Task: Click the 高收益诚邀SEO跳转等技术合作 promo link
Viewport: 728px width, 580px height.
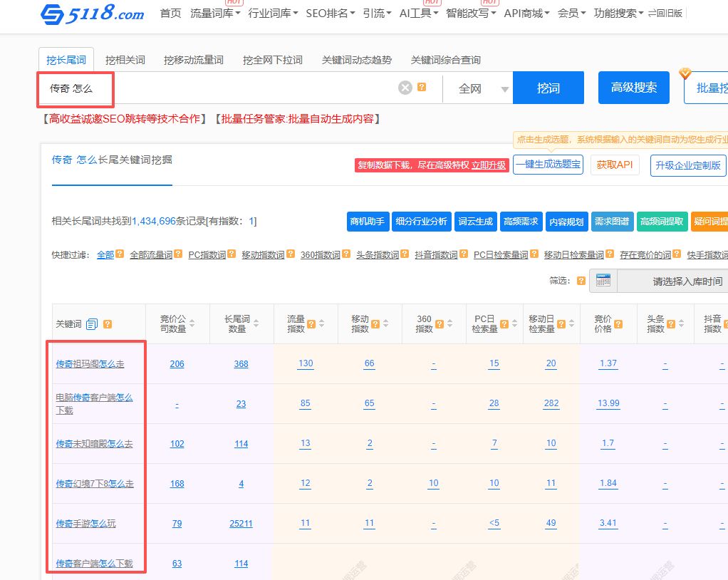Action: pos(125,119)
